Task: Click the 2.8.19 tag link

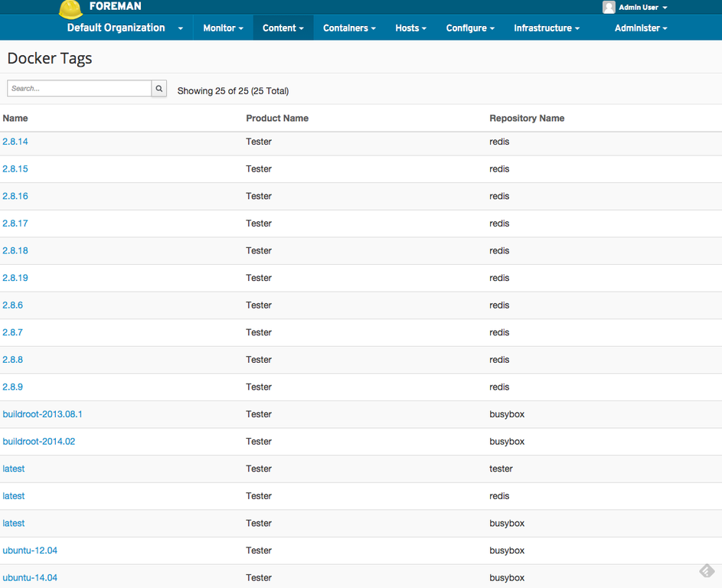Action: click(15, 278)
